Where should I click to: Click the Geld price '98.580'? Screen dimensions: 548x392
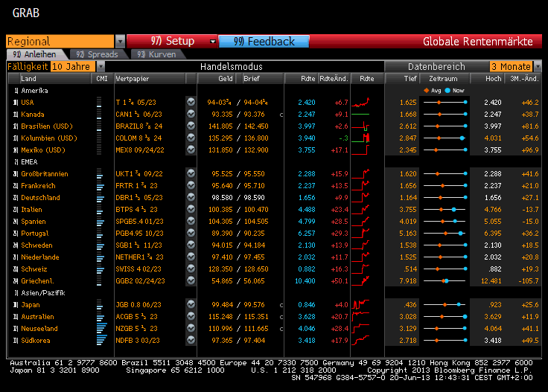(x=222, y=198)
